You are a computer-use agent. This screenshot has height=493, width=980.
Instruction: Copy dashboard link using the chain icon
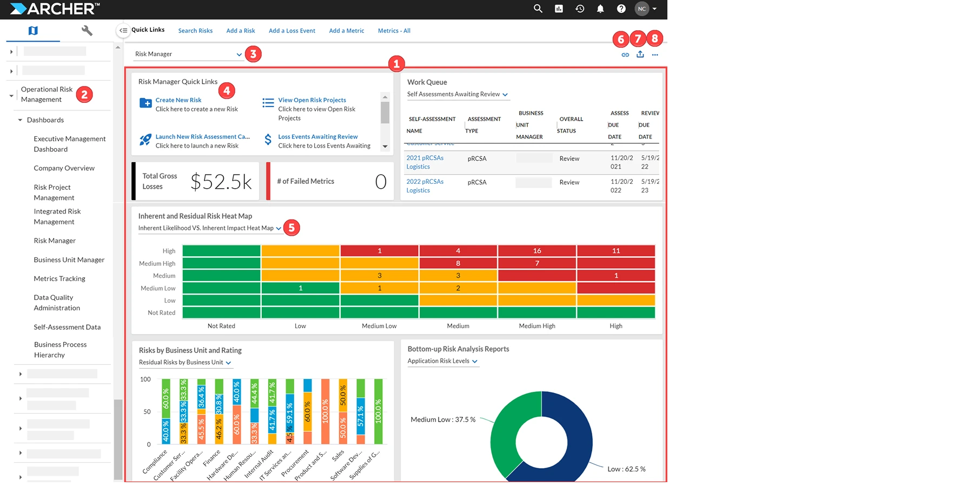tap(625, 55)
